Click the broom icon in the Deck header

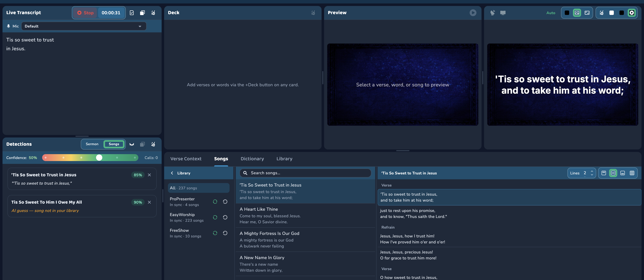[x=313, y=13]
